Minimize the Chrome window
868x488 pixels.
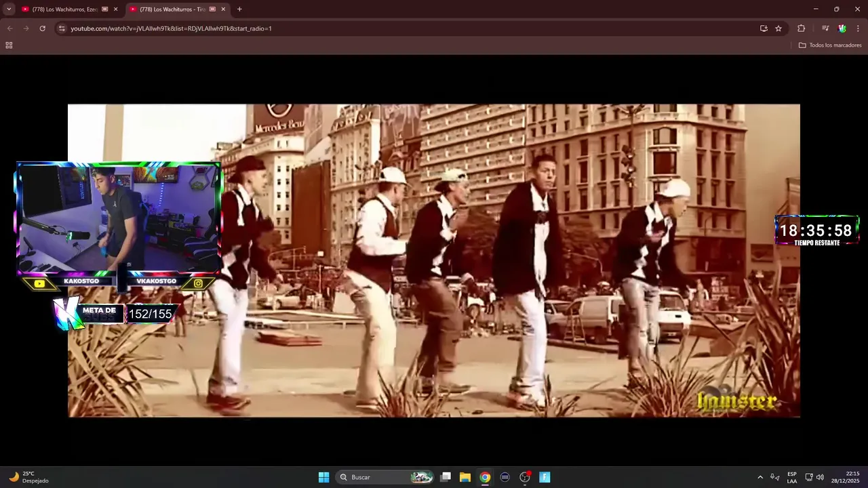816,9
